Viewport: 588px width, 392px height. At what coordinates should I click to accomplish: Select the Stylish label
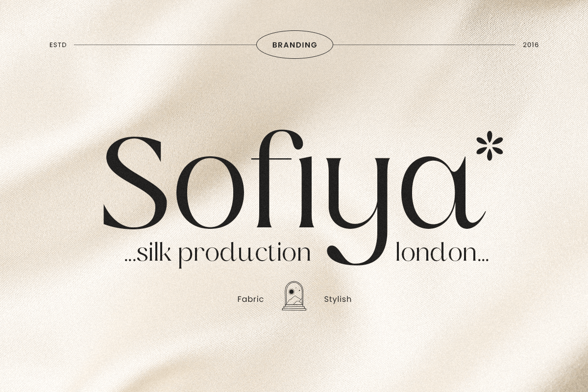[338, 299]
